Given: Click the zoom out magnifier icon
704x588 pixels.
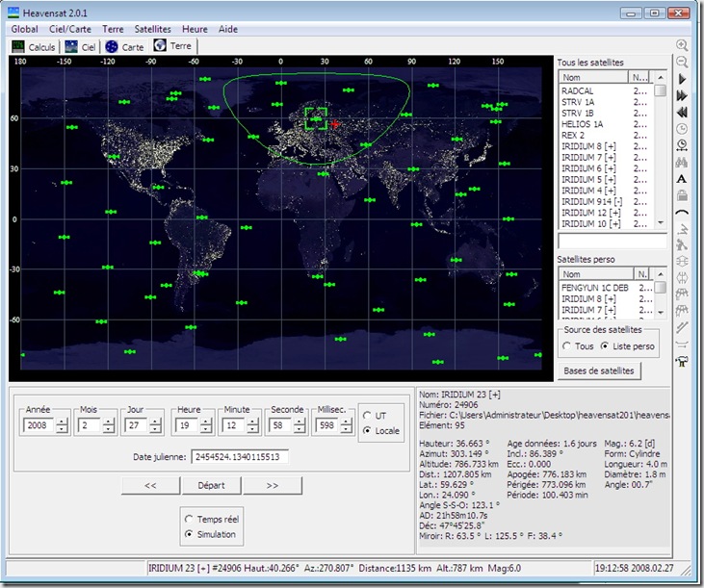Looking at the screenshot, I should click(x=682, y=62).
